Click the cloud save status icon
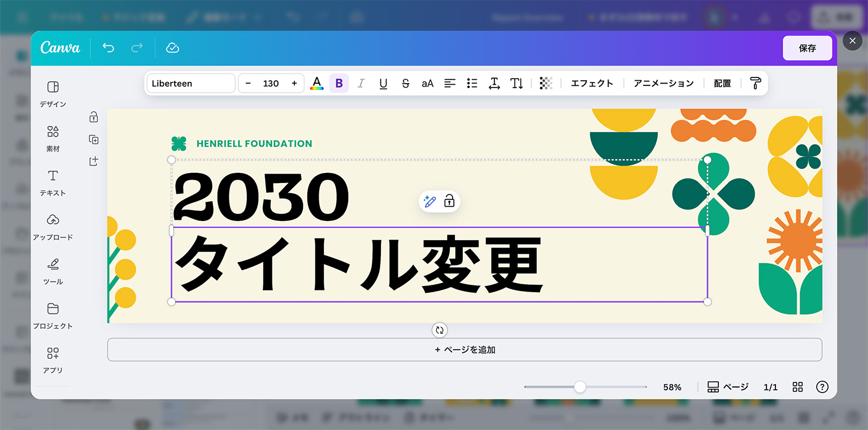 pyautogui.click(x=172, y=48)
